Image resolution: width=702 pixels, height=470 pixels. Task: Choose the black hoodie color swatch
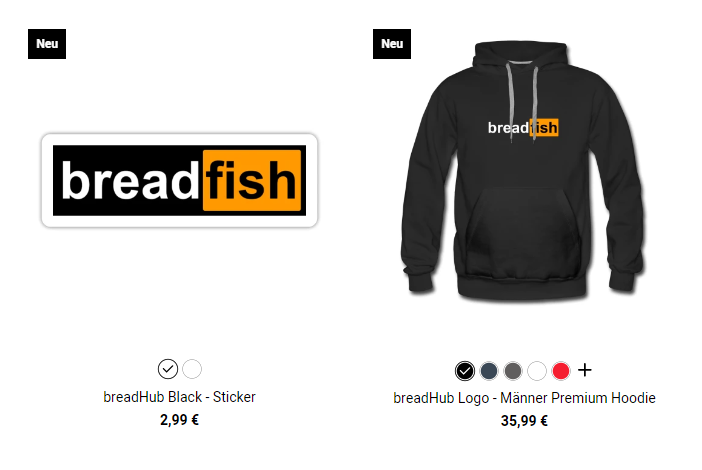(x=465, y=371)
